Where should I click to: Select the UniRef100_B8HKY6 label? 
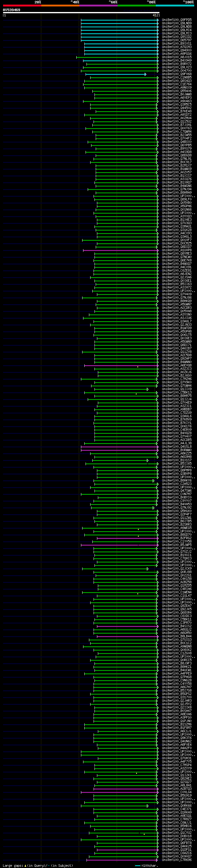(177, 481)
